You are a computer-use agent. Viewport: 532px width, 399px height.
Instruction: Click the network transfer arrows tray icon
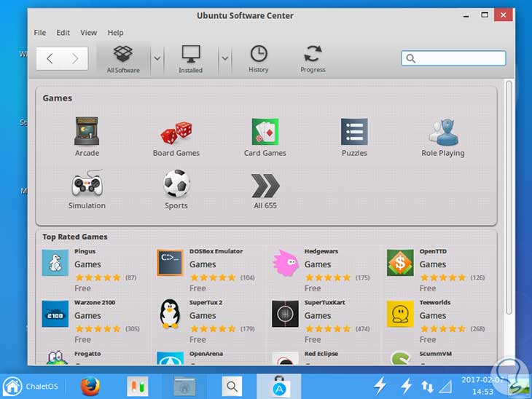[427, 386]
